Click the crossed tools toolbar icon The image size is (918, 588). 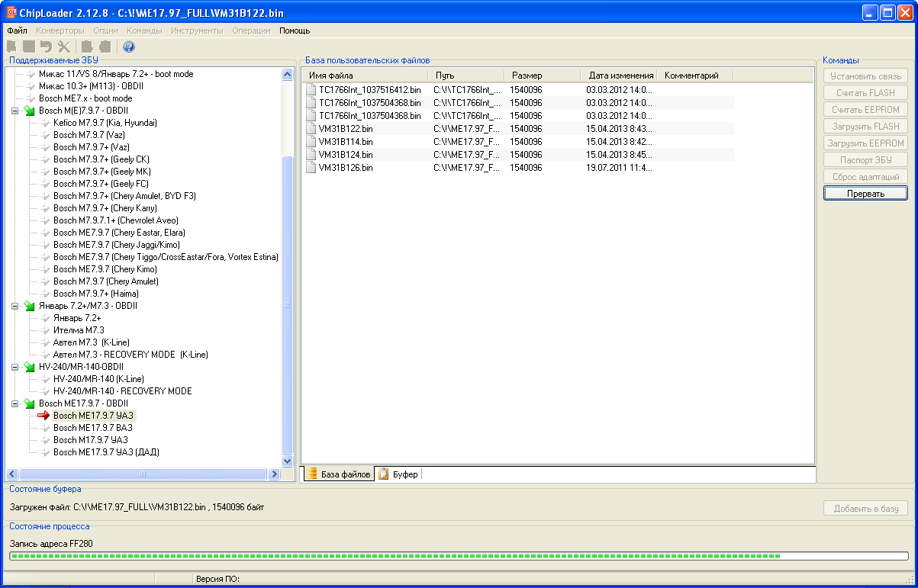tap(63, 47)
